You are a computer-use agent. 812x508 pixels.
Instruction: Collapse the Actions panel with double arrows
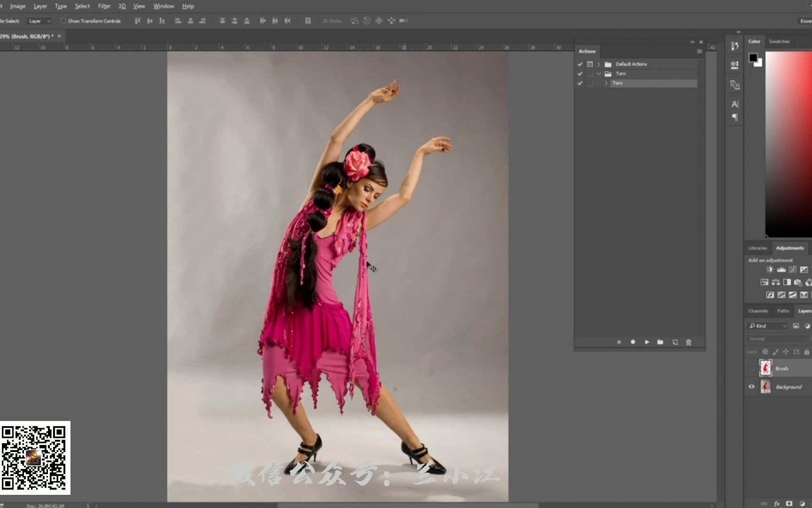[x=692, y=42]
